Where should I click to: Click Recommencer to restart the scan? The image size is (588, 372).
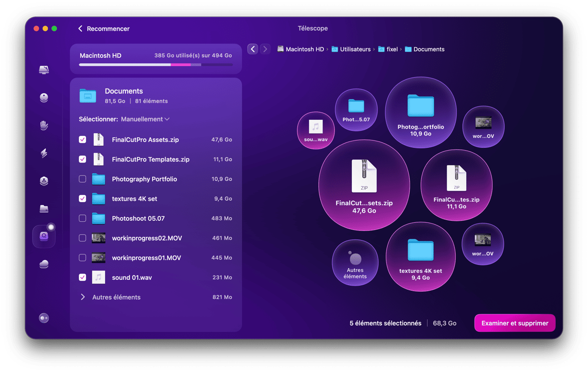(104, 28)
